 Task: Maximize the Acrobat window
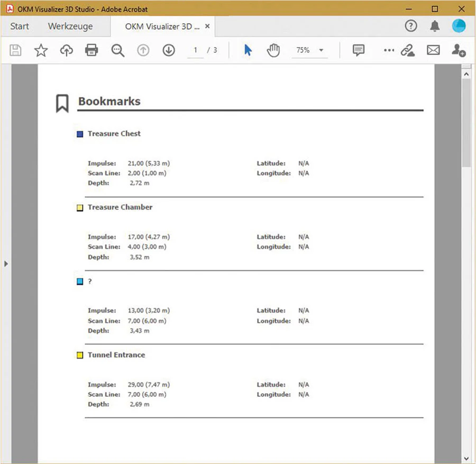pos(435,9)
